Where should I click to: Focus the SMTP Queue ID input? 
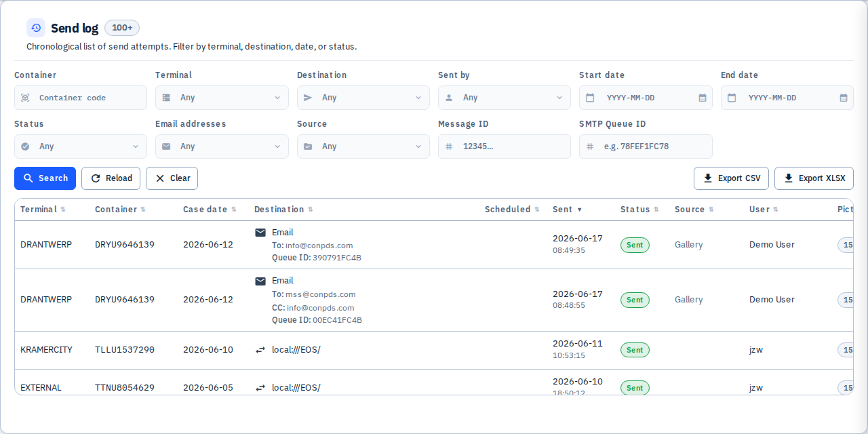pos(646,146)
